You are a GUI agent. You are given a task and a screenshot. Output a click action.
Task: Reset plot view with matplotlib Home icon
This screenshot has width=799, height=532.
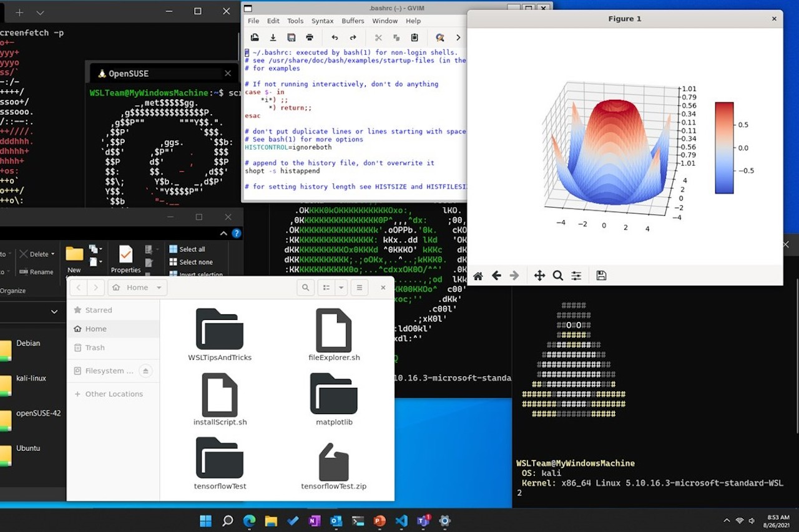pos(478,276)
